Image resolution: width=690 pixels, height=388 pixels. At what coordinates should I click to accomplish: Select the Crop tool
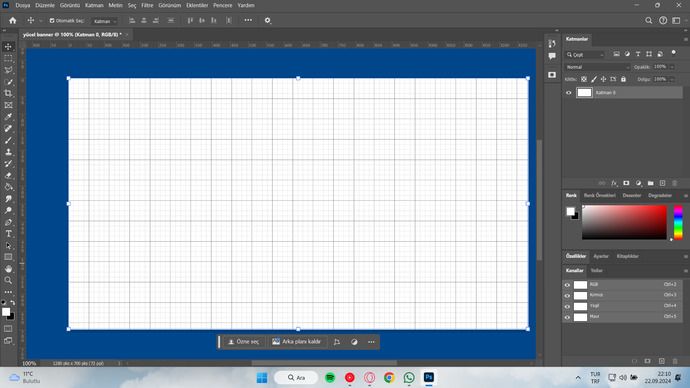tap(8, 93)
